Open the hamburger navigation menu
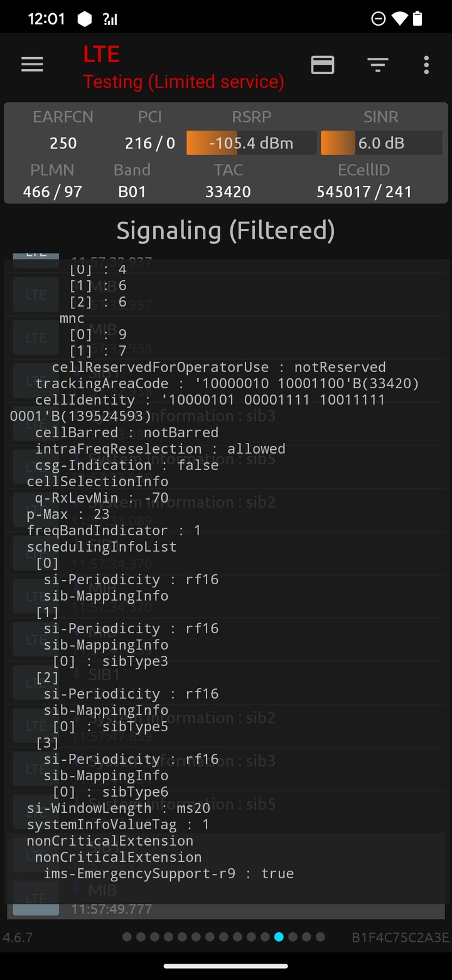Screen dimensions: 452x980 coord(32,65)
